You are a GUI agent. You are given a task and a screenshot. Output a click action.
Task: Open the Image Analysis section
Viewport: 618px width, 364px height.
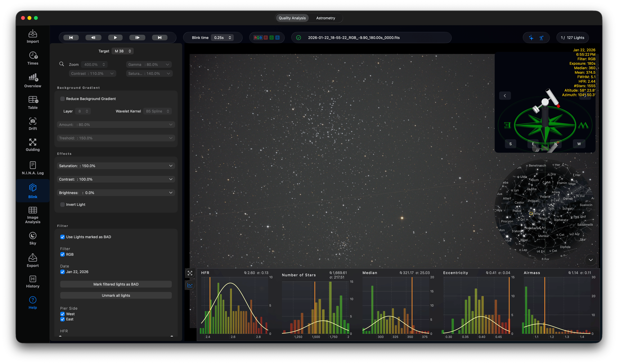click(x=33, y=215)
